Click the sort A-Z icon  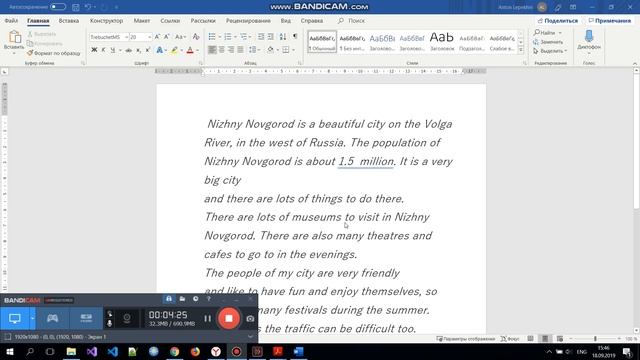283,37
